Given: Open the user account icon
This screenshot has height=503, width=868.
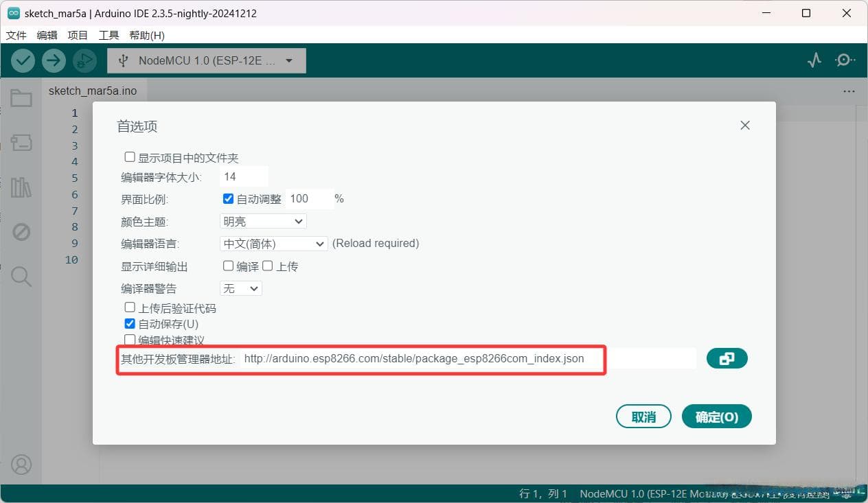Looking at the screenshot, I should coord(21,465).
